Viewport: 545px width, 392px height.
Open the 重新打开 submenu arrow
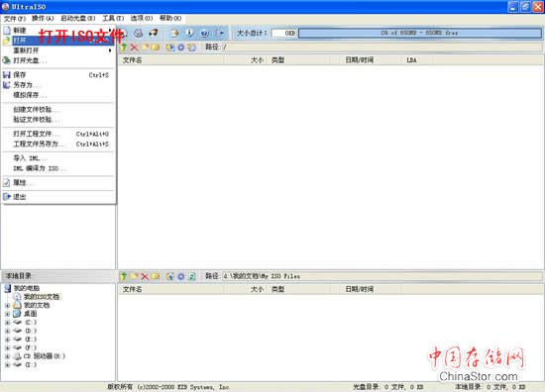point(110,50)
